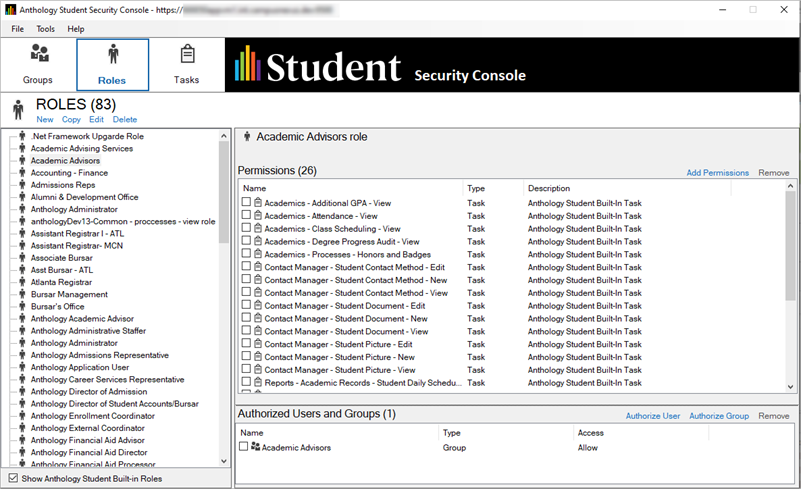Click clipboard icon of Academics - Additional GPA - View
The image size is (801, 489).
(258, 202)
